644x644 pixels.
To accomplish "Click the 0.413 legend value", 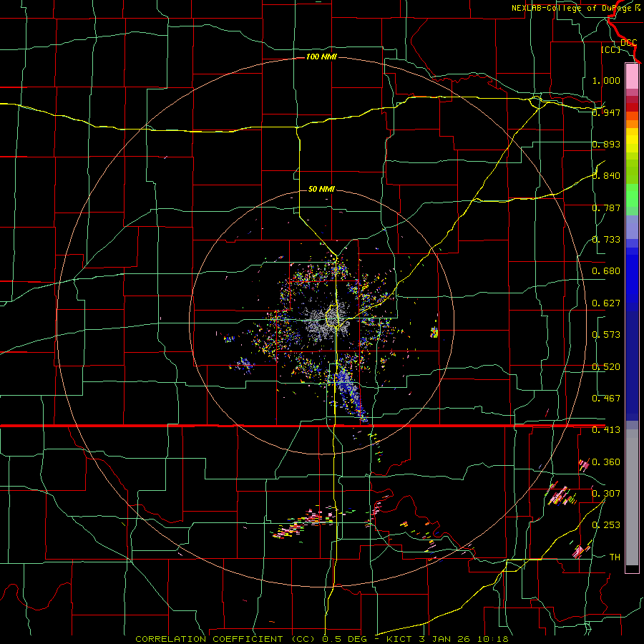I will tap(606, 430).
